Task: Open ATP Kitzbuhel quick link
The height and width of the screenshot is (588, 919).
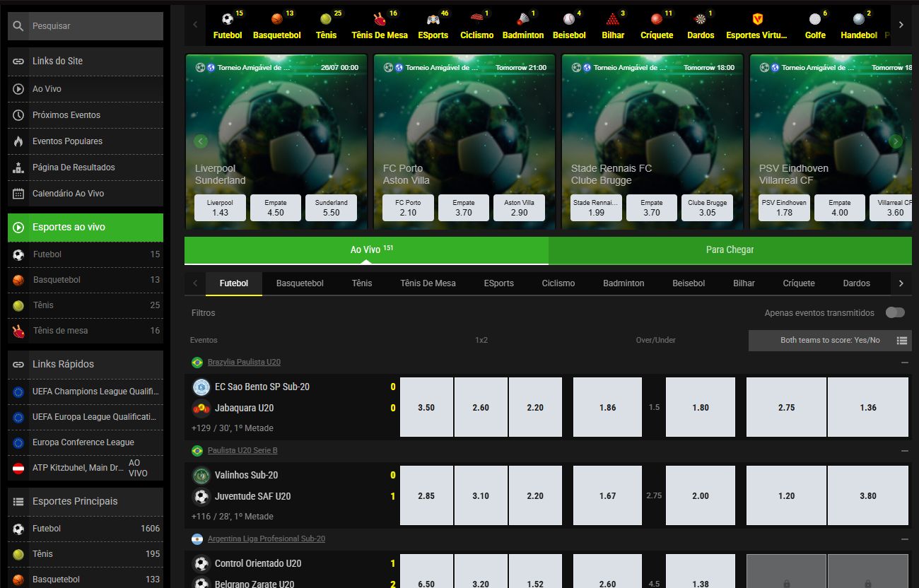Action: (86, 468)
